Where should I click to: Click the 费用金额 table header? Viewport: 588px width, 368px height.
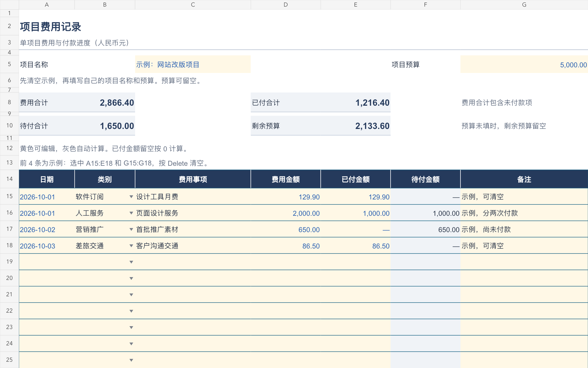tap(286, 179)
